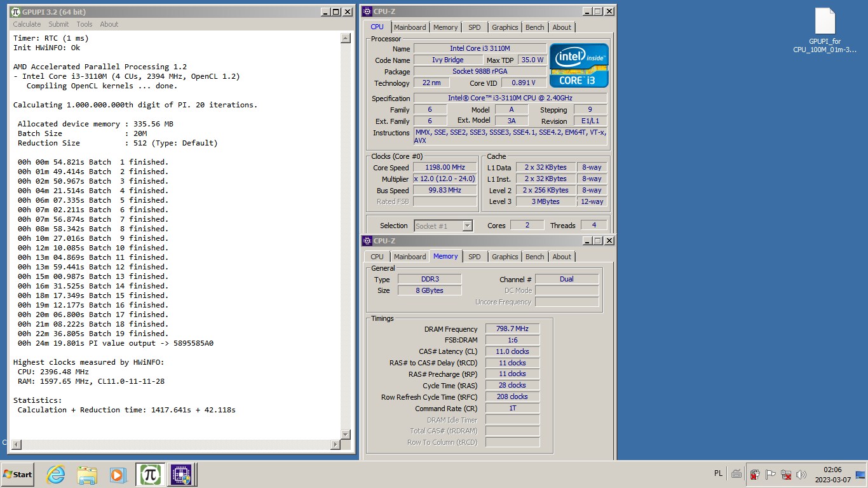
Task: Open the About menu in GPUPI
Action: (109, 24)
